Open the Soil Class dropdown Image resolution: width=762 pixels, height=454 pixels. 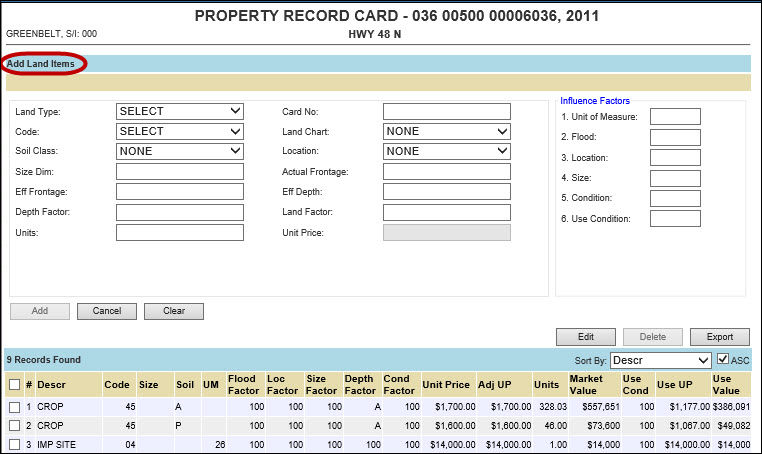tap(180, 151)
